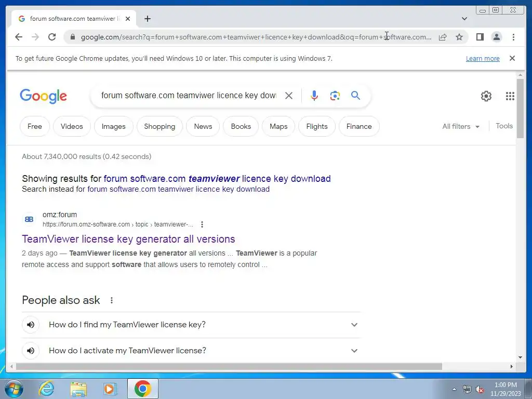Open Chrome side panel
The height and width of the screenshot is (399, 532).
480,37
